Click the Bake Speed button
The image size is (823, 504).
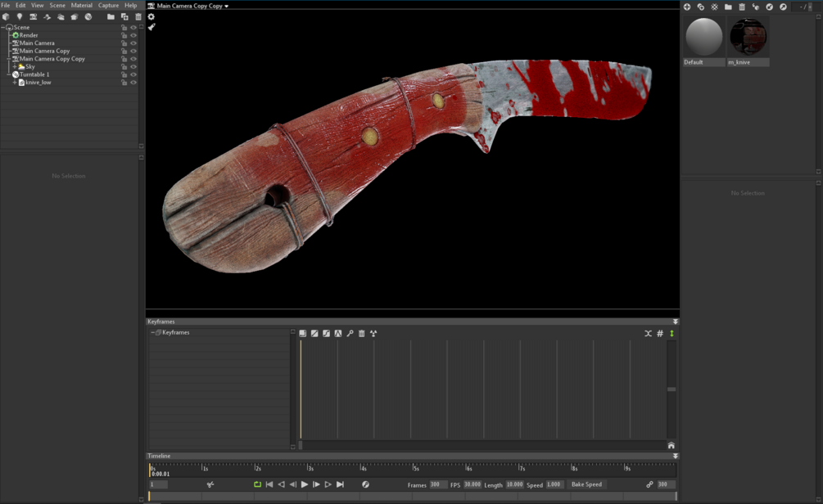point(587,484)
